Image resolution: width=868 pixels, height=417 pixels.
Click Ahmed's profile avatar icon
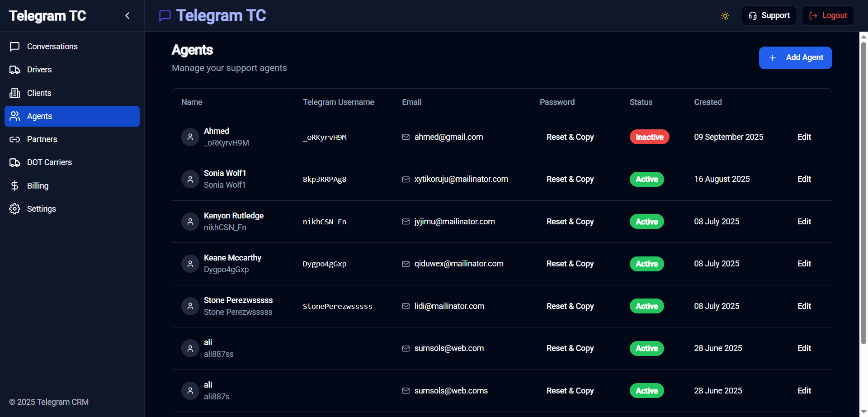click(x=190, y=137)
